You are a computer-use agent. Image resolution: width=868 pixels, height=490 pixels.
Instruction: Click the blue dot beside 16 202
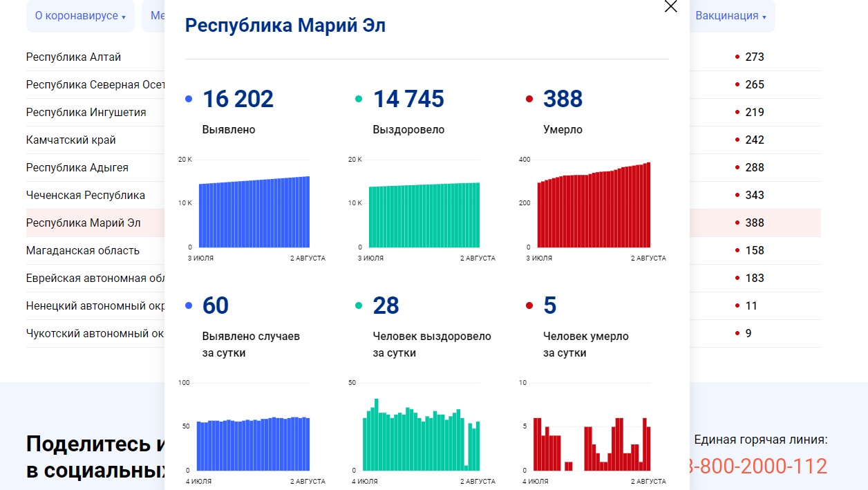[x=189, y=100]
